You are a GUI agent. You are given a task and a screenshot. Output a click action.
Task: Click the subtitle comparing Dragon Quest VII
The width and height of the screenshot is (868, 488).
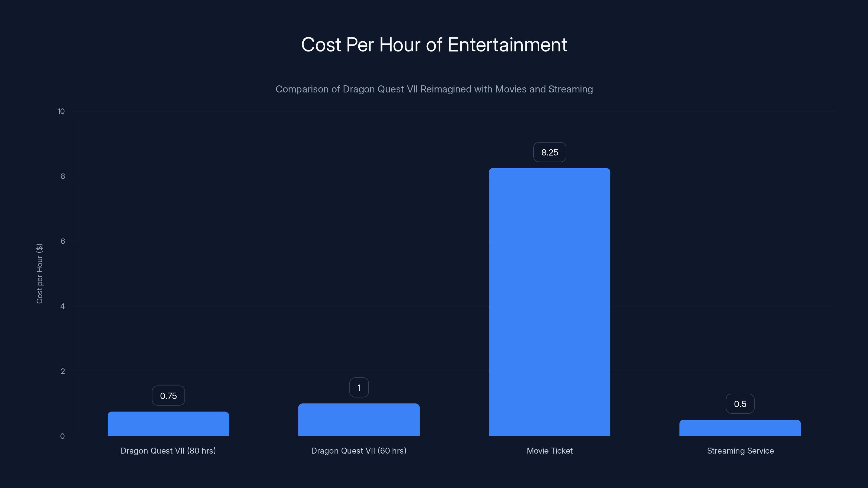[x=434, y=89]
